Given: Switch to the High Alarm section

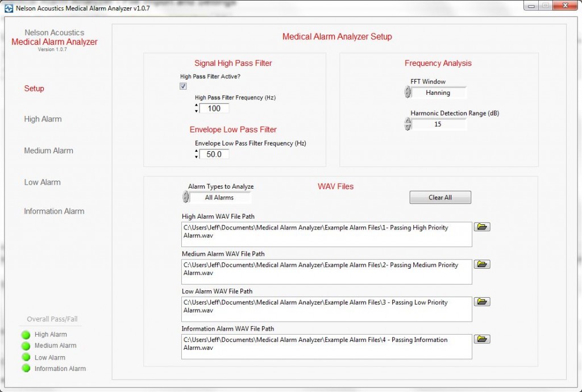Looking at the screenshot, I should (42, 119).
